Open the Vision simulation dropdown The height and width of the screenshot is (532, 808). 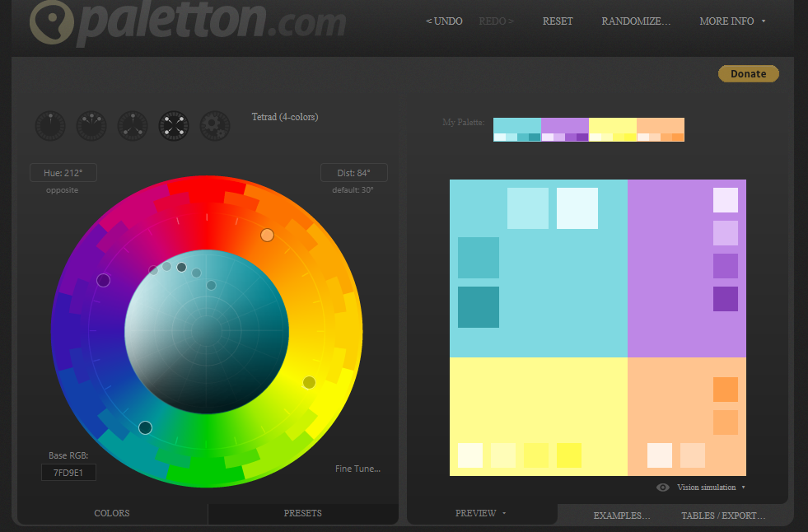(711, 488)
